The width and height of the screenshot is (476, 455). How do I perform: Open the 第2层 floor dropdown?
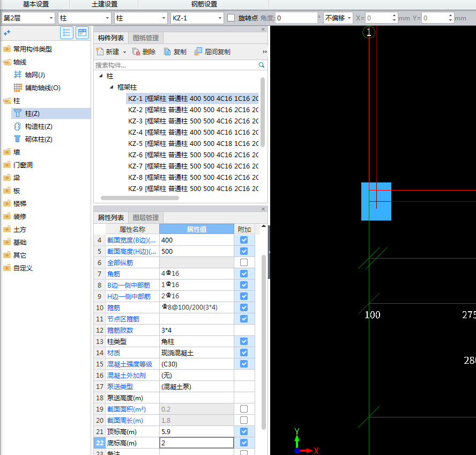pyautogui.click(x=28, y=18)
